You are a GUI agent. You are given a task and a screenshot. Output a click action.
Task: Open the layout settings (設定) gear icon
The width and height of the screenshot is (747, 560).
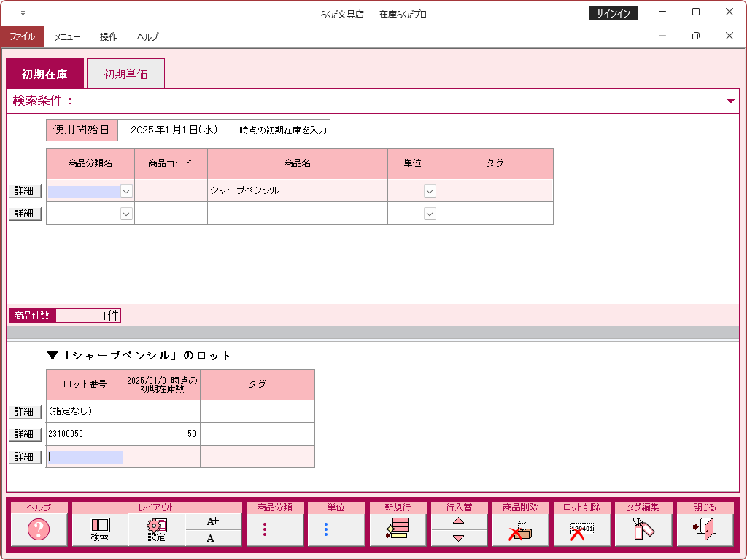pos(156,529)
